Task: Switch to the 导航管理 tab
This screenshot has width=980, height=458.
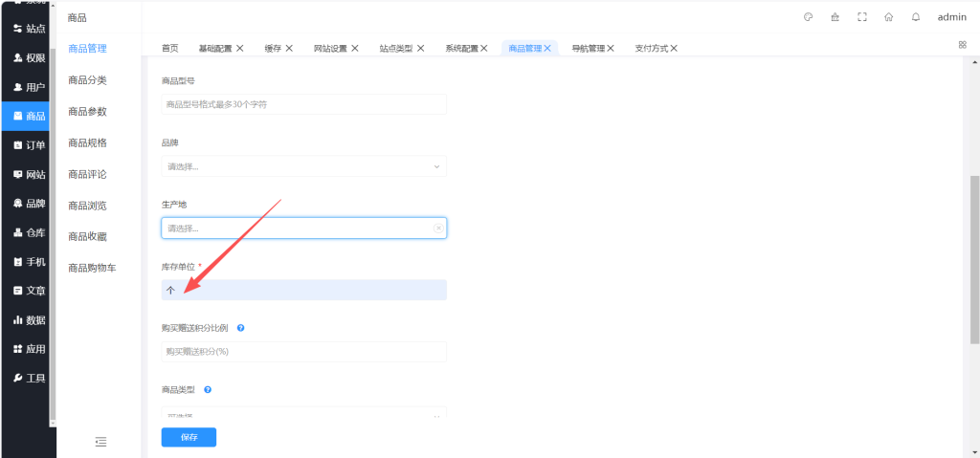Action: click(x=589, y=48)
